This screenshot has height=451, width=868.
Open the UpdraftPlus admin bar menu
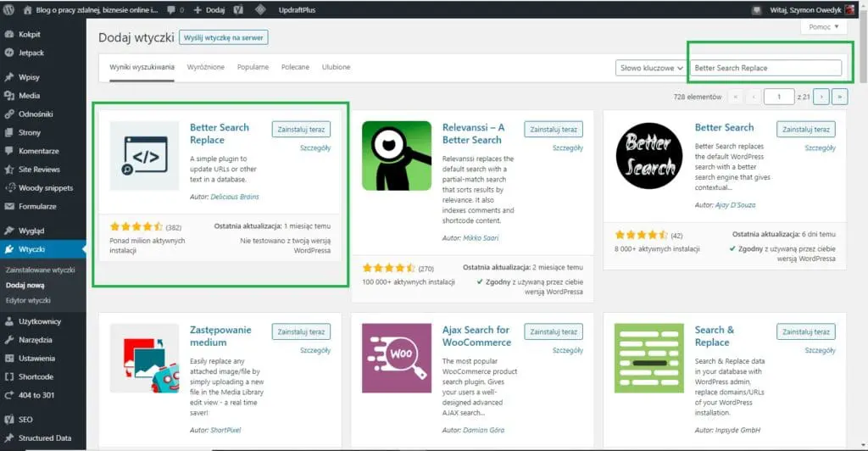[298, 10]
